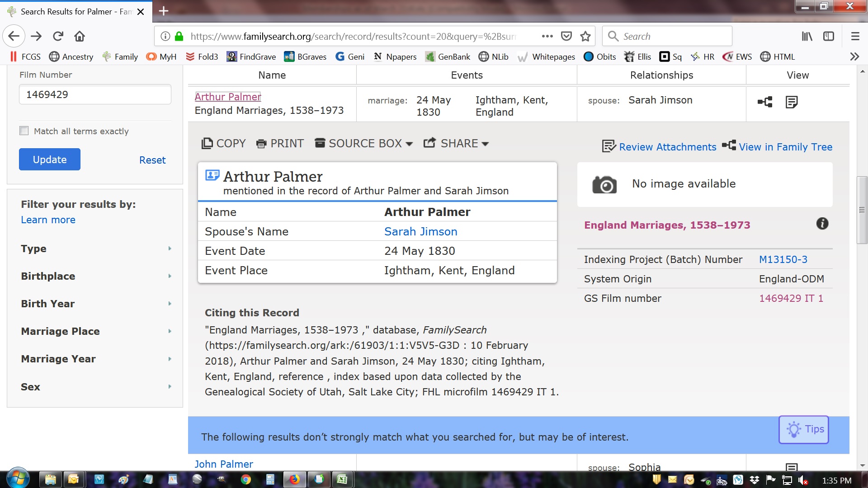Open Firefox library icon in toolbar

pyautogui.click(x=807, y=37)
